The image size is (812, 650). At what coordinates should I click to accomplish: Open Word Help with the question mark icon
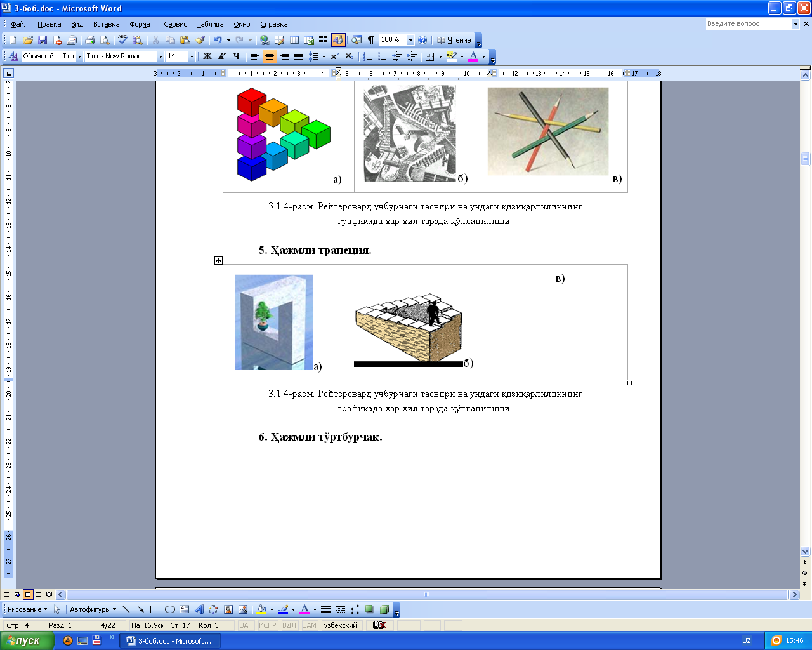[x=422, y=40]
